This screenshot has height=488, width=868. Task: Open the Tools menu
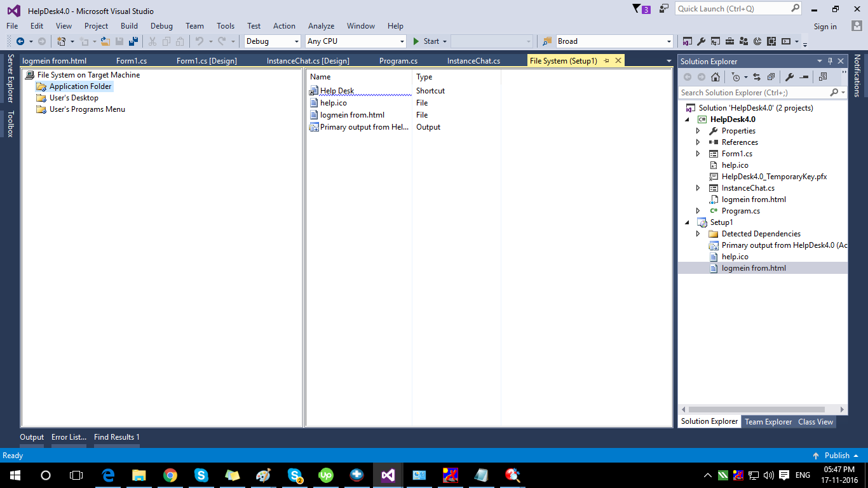(226, 26)
